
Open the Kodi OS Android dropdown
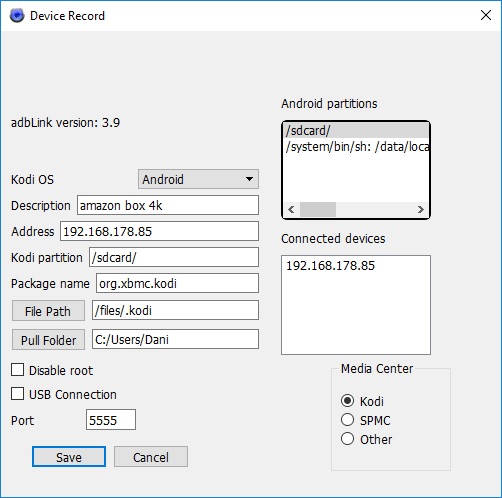tap(198, 179)
